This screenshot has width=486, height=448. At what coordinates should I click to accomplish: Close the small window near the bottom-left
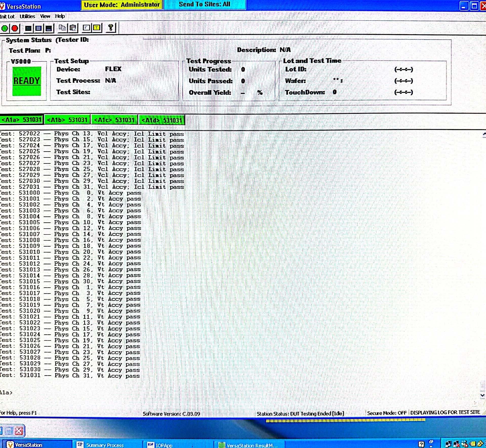tap(19, 431)
